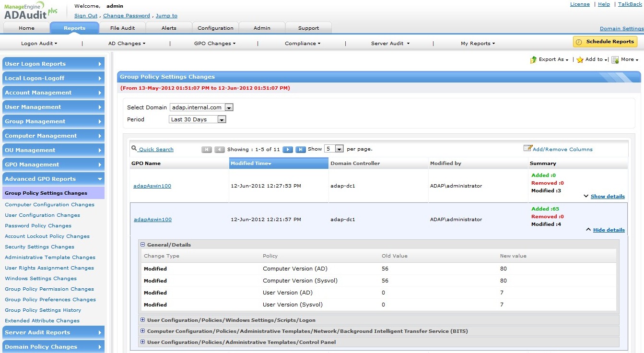Image resolution: width=644 pixels, height=353 pixels.
Task: Open the Domain Settings link
Action: tap(621, 29)
